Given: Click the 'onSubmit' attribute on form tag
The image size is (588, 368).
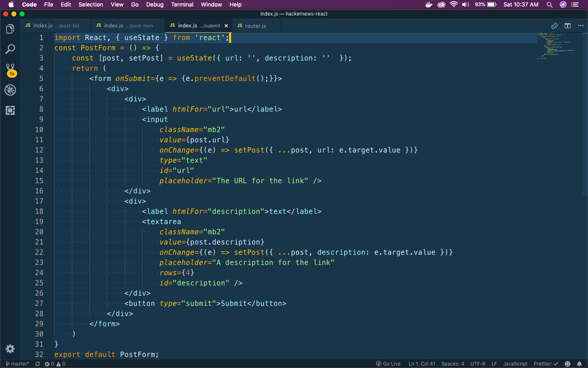Looking at the screenshot, I should (x=133, y=79).
